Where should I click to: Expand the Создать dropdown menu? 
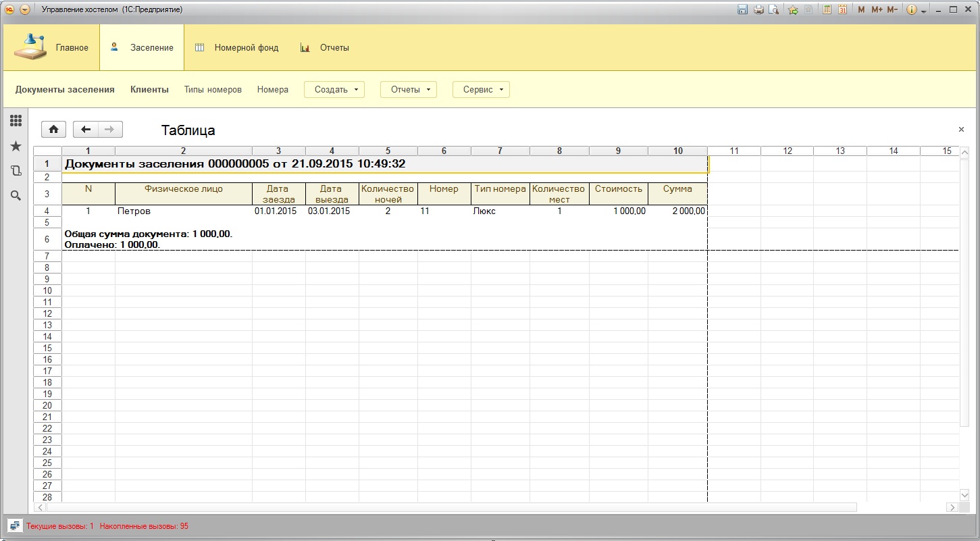pyautogui.click(x=334, y=89)
